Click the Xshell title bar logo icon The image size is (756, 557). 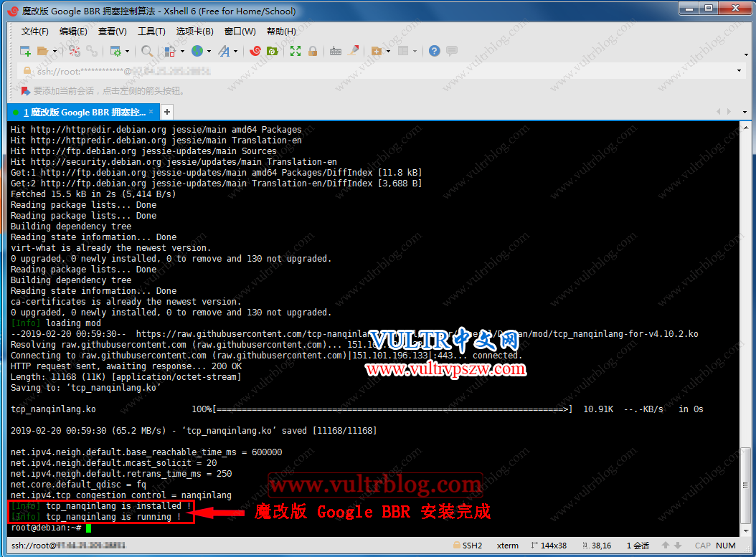pyautogui.click(x=12, y=11)
